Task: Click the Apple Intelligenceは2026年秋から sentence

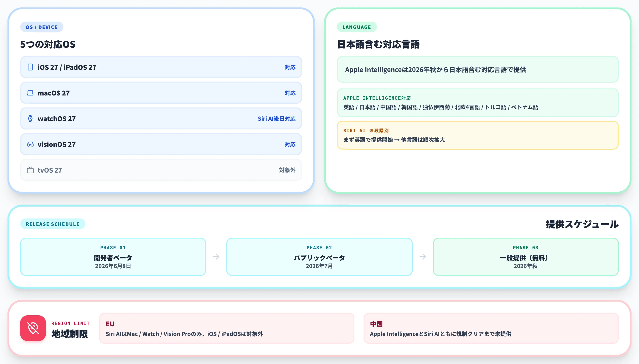Action: (435, 70)
